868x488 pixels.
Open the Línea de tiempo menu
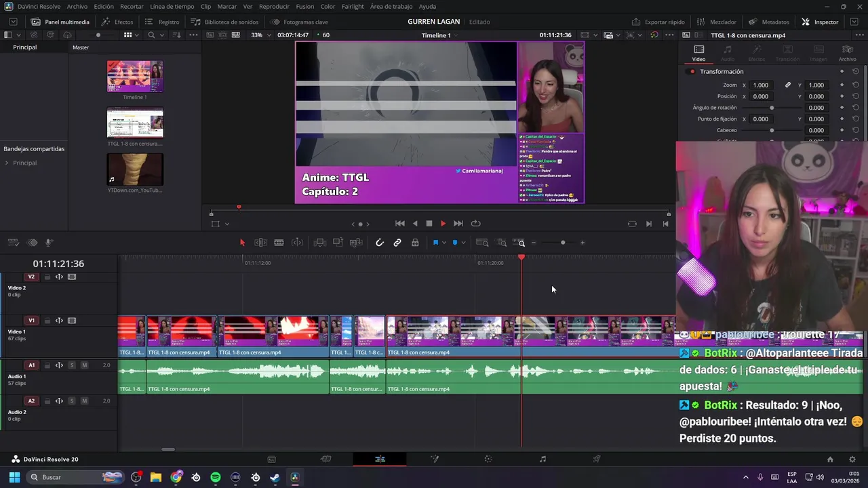click(x=172, y=6)
